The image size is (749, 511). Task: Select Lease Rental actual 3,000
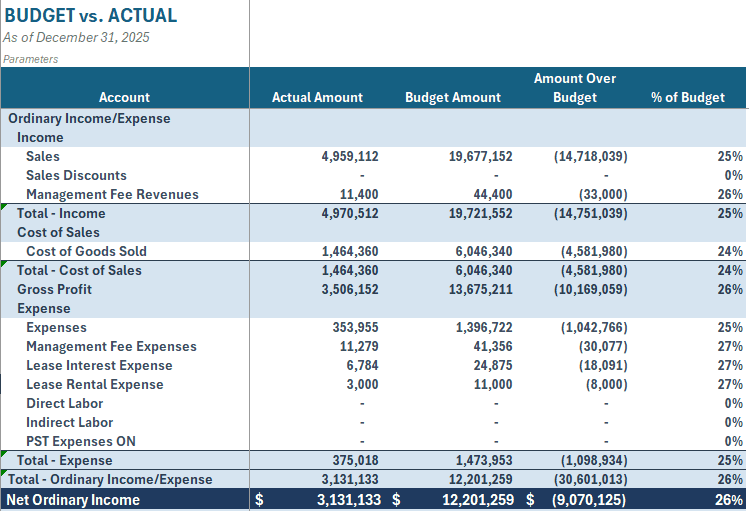pyautogui.click(x=362, y=384)
